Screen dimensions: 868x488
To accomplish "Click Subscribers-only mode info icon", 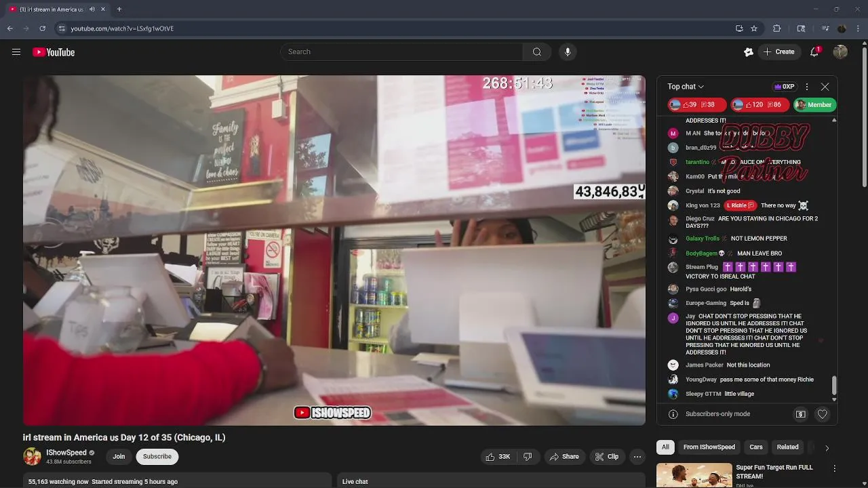I will pyautogui.click(x=673, y=414).
